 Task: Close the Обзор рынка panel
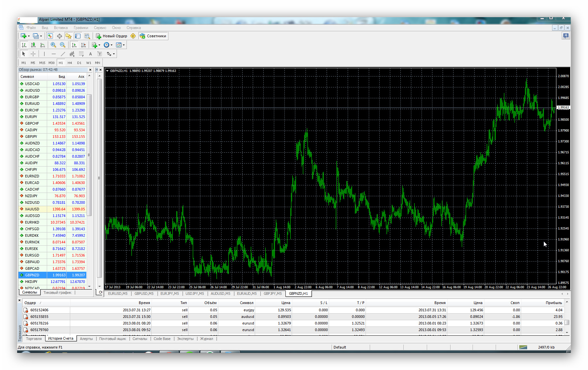click(x=90, y=70)
